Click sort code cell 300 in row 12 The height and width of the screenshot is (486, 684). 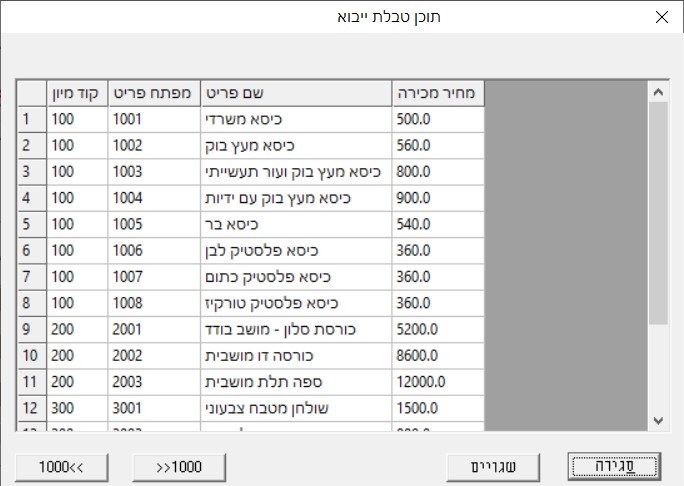pos(77,408)
